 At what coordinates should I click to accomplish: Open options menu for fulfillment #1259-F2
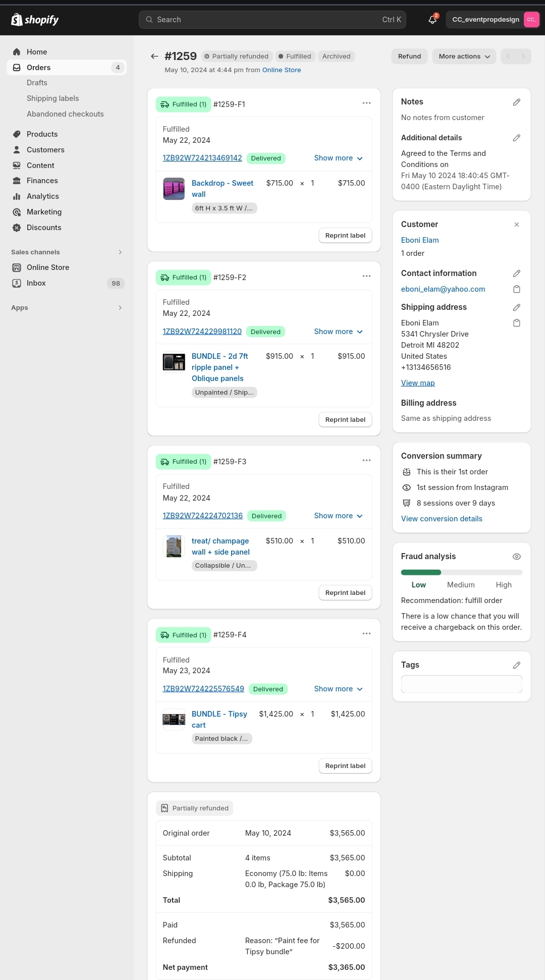tap(366, 277)
